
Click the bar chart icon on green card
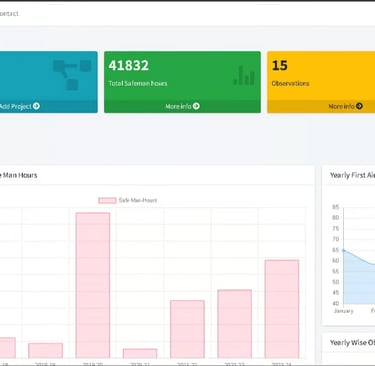click(x=244, y=75)
